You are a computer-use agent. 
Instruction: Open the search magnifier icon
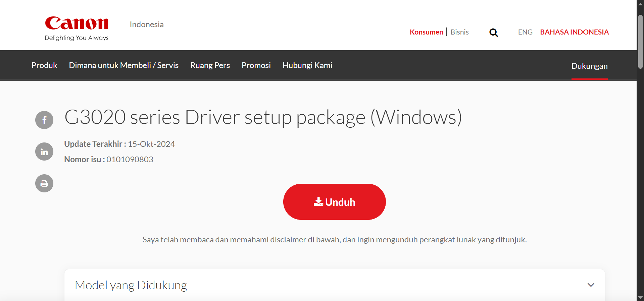(x=493, y=33)
